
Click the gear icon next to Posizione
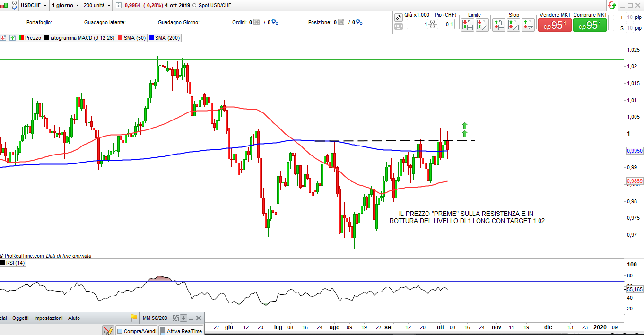pos(359,22)
